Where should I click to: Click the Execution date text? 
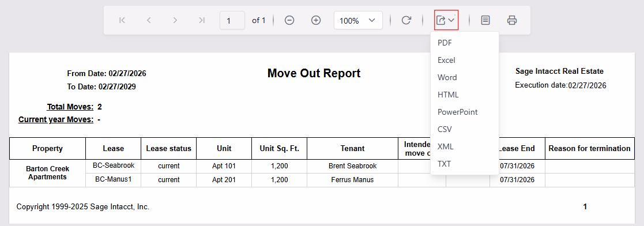[x=560, y=85]
